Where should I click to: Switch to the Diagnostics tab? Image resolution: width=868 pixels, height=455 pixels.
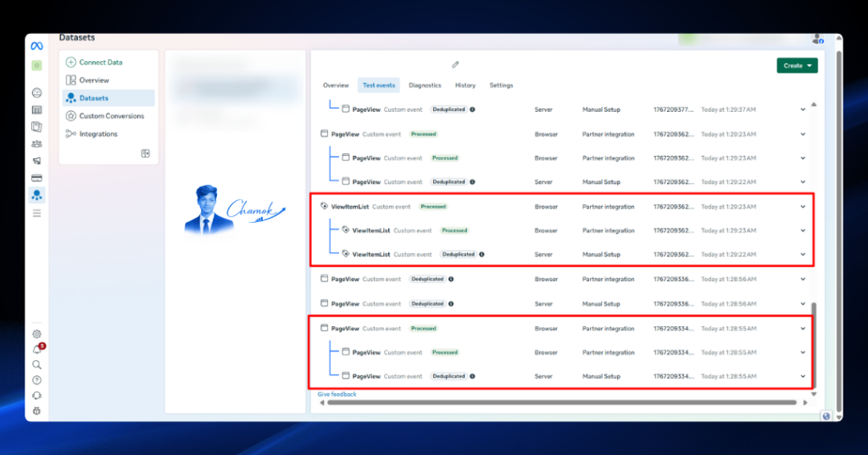tap(425, 86)
